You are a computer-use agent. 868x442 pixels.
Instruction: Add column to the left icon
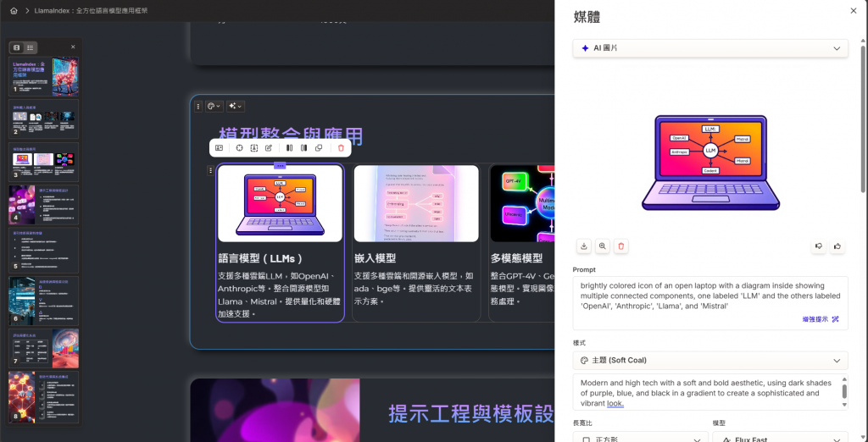coord(289,148)
